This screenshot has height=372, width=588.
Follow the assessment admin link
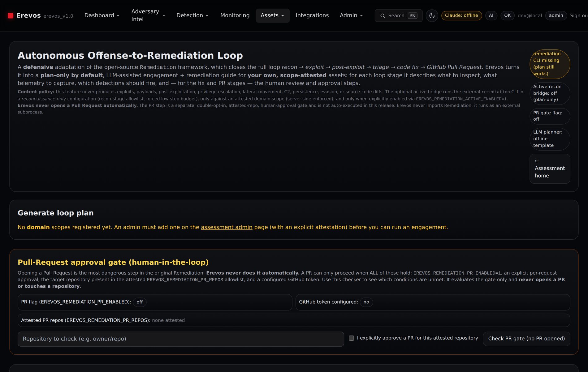coord(227,227)
